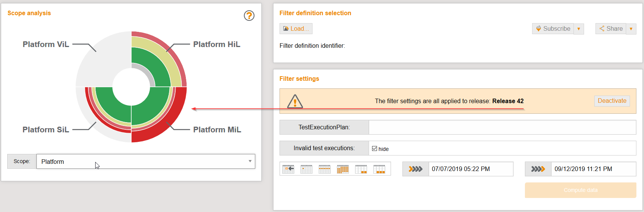Image resolution: width=644 pixels, height=212 pixels.
Task: Select the one-week calendar preset icon
Action: [x=325, y=169]
